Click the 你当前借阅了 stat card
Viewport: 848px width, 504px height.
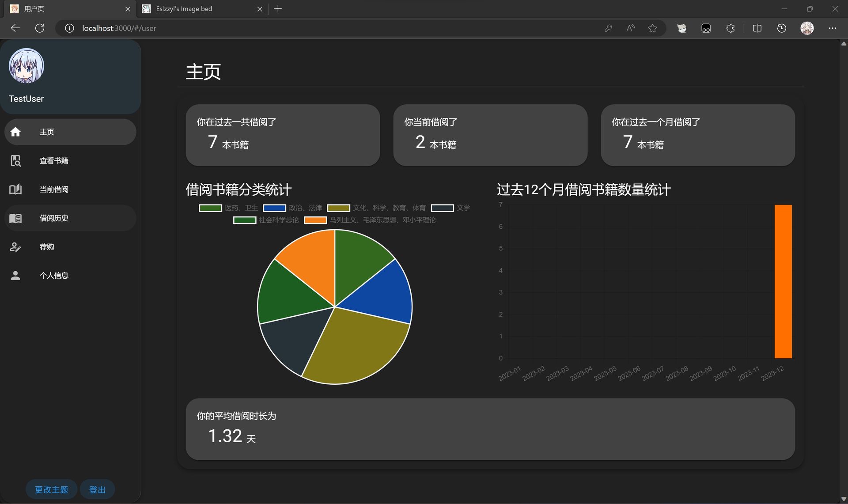(490, 135)
